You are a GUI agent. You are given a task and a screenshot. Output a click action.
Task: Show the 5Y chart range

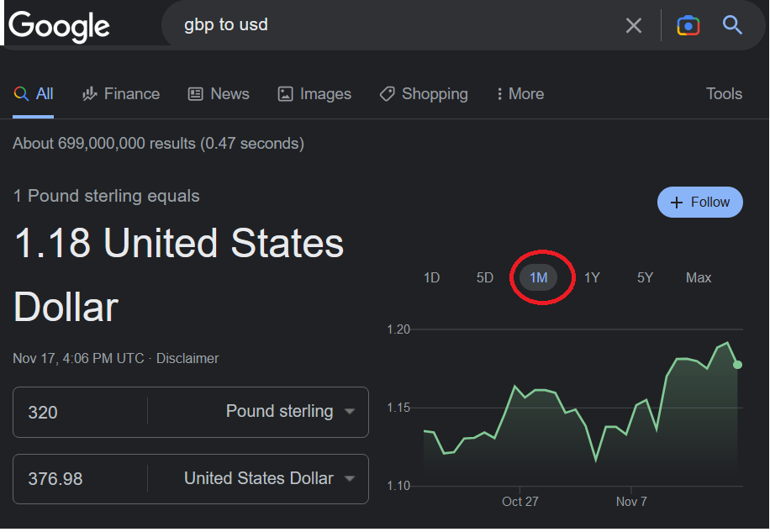click(x=645, y=277)
